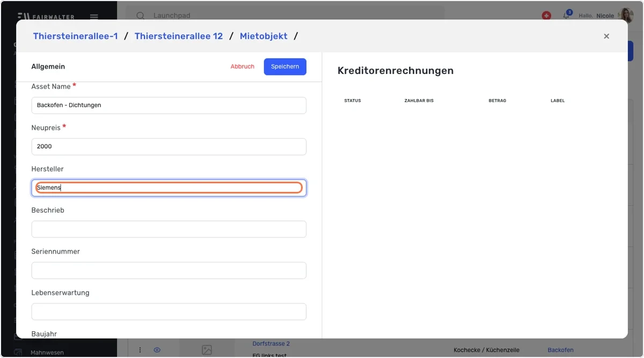Click the BETRAG column header

pos(497,101)
